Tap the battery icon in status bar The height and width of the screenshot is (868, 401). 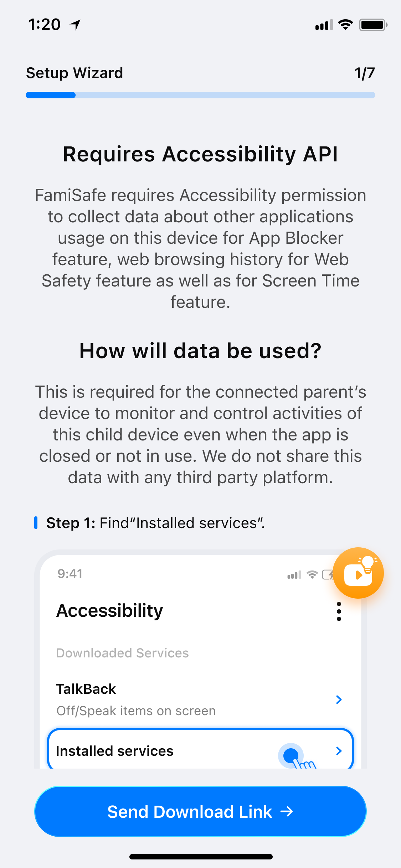click(x=373, y=25)
